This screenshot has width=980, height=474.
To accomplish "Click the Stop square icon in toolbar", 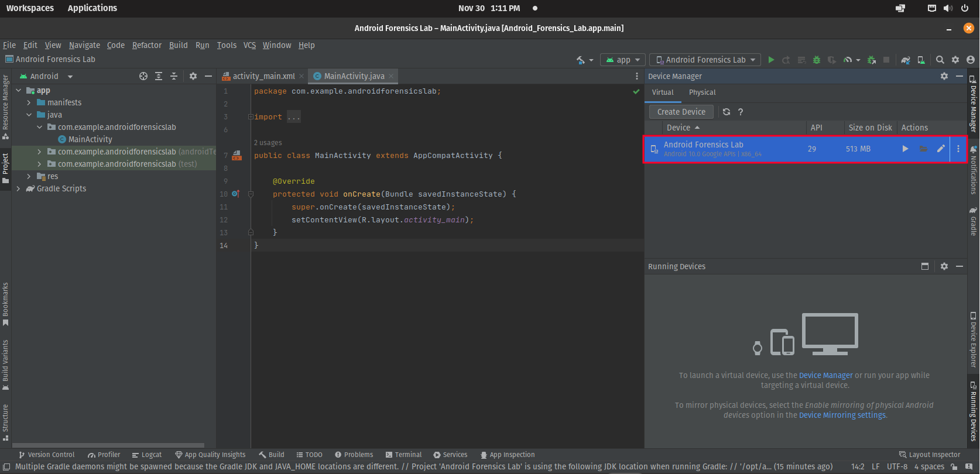I will 886,60.
